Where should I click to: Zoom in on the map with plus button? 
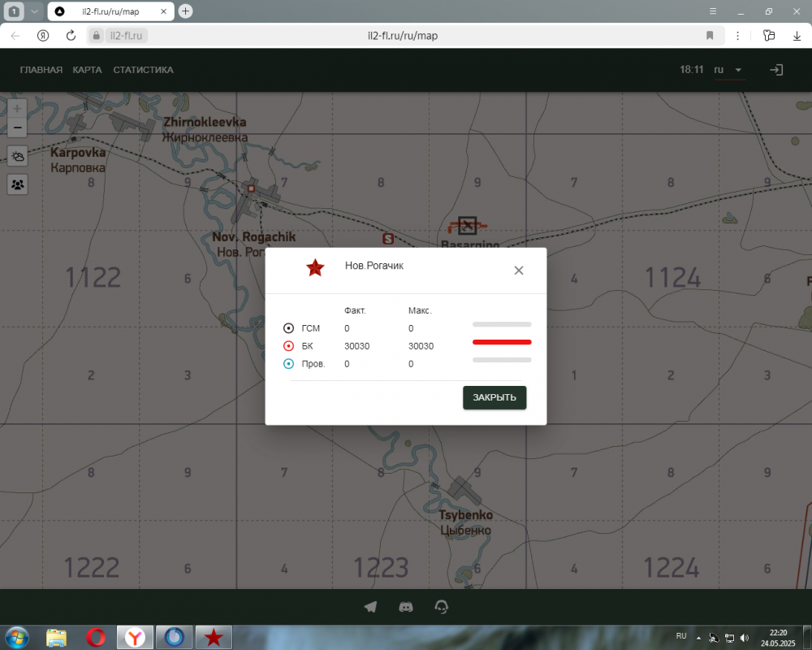tap(17, 108)
